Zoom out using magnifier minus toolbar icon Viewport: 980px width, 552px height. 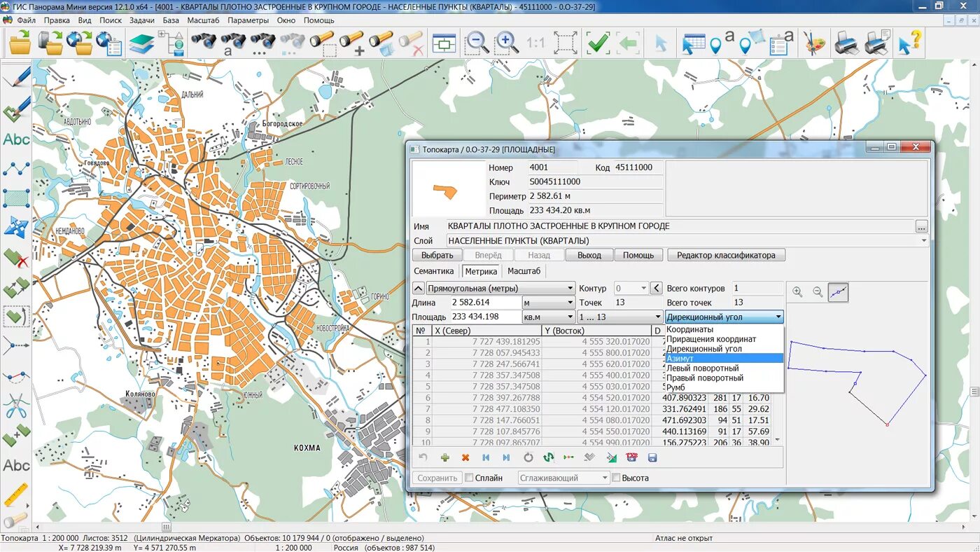click(x=477, y=43)
